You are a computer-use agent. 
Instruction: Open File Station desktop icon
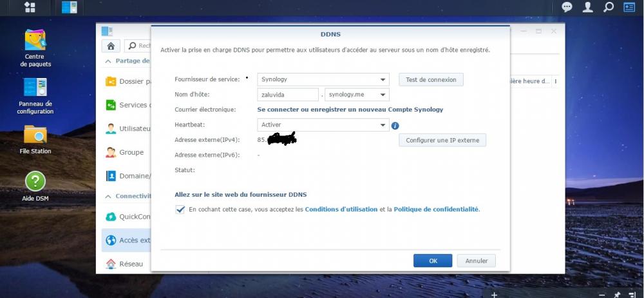tap(35, 139)
